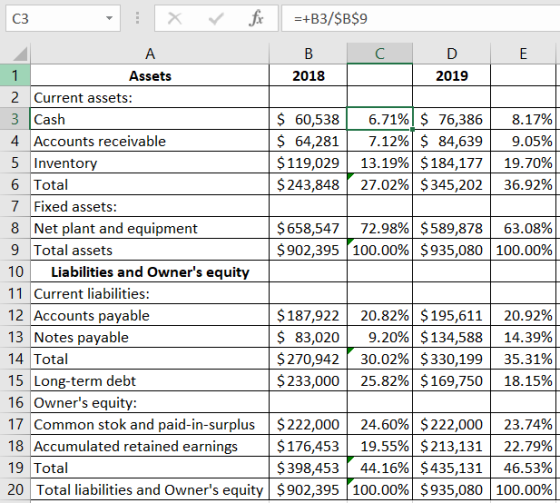Open the Name Box dropdown arrow

109,18
